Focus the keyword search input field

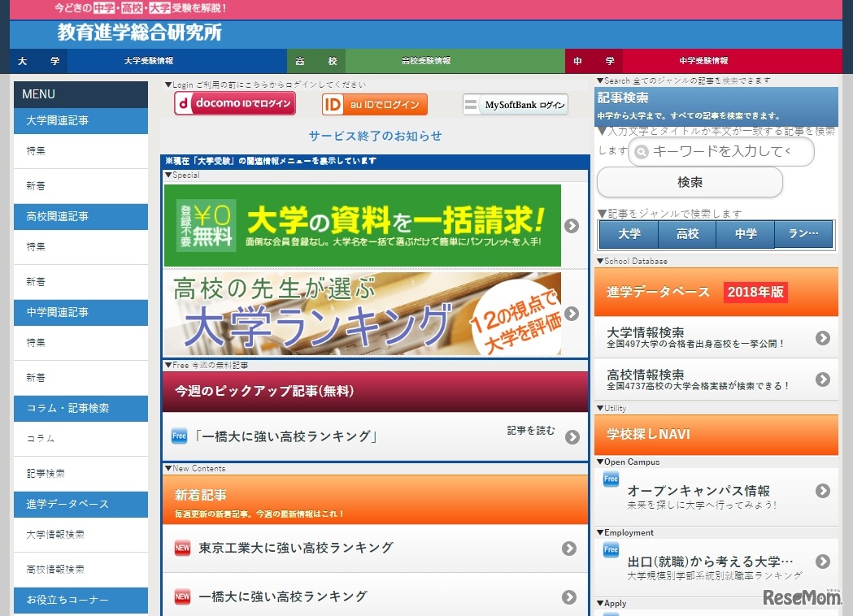coord(720,151)
